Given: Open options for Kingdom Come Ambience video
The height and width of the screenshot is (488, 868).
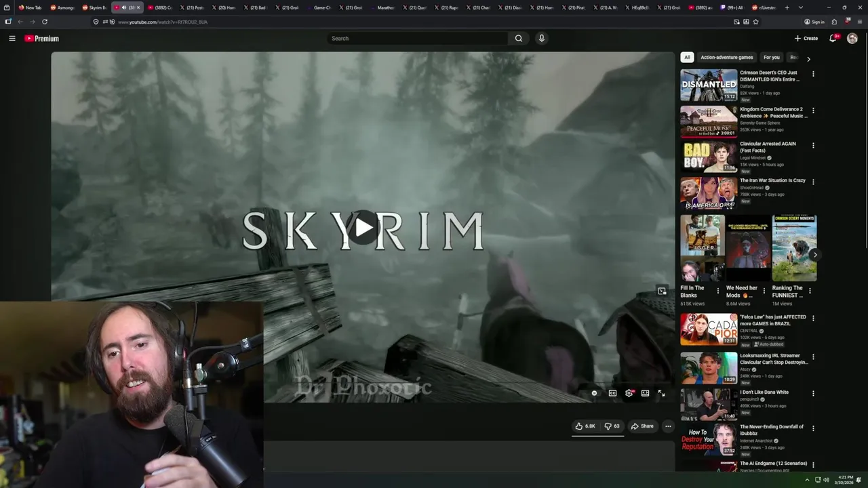Looking at the screenshot, I should 813,110.
